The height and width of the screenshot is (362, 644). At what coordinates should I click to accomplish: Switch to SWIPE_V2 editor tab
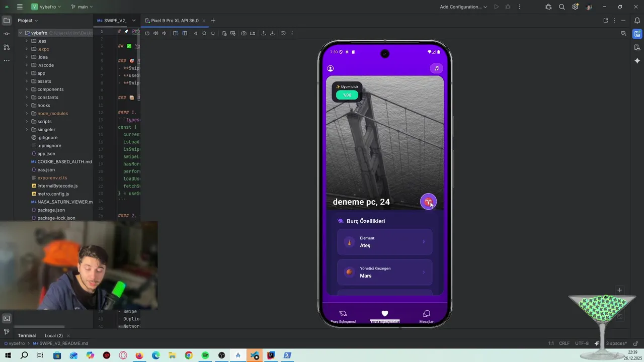(x=112, y=21)
